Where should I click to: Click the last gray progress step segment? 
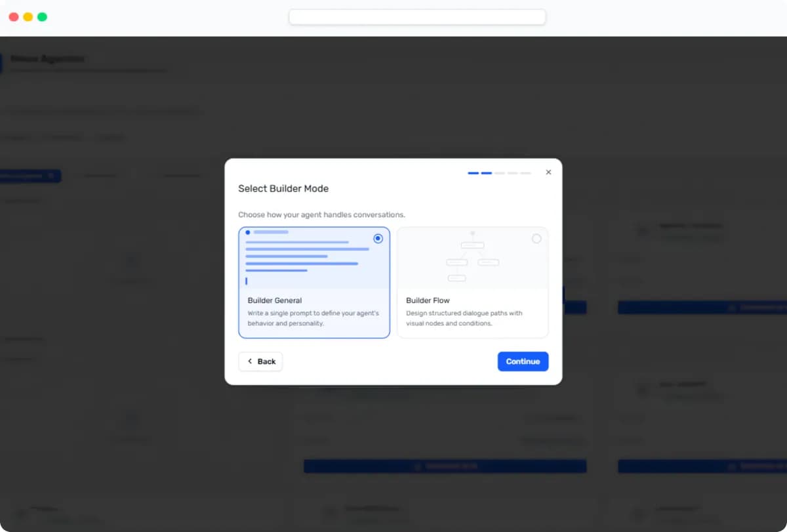click(526, 173)
